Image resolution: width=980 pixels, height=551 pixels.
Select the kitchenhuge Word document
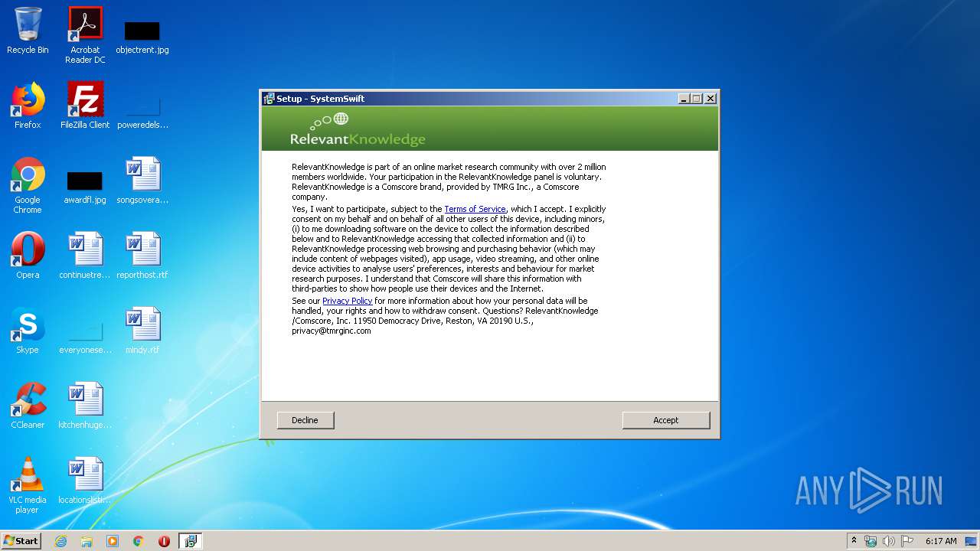[85, 406]
